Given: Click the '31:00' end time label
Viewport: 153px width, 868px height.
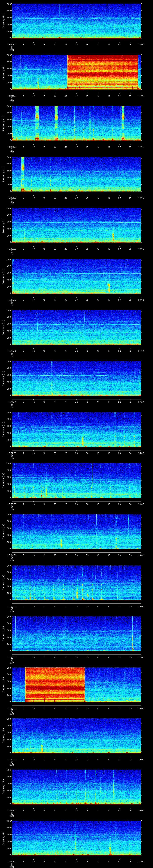Looking at the screenshot, I should (x=141, y=861).
